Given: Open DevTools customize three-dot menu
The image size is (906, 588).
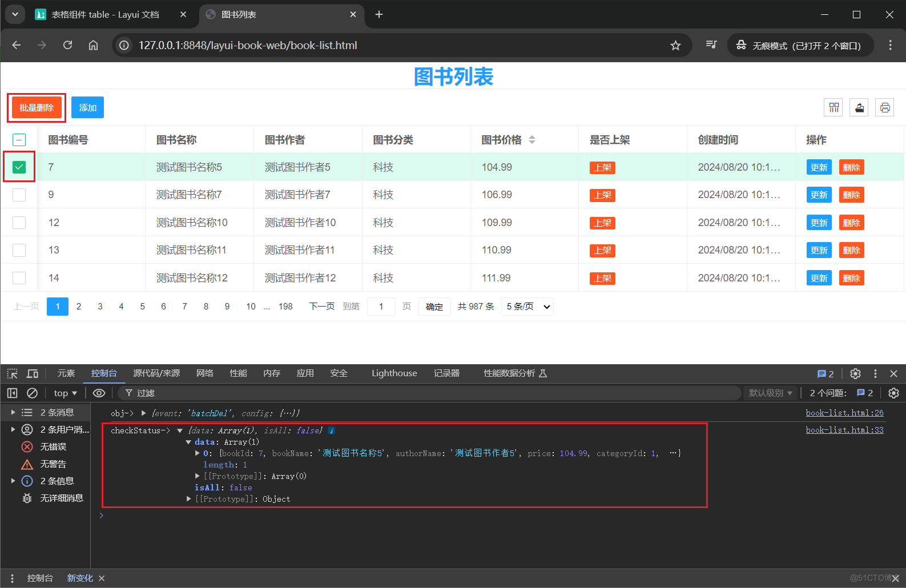Looking at the screenshot, I should (x=875, y=373).
